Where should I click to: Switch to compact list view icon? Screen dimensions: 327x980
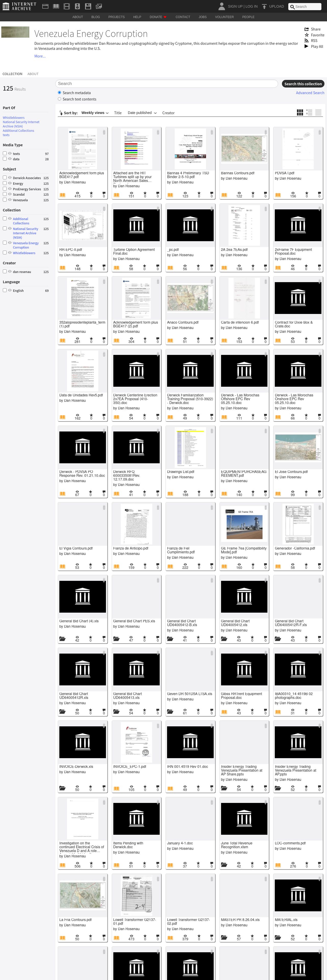(x=318, y=112)
